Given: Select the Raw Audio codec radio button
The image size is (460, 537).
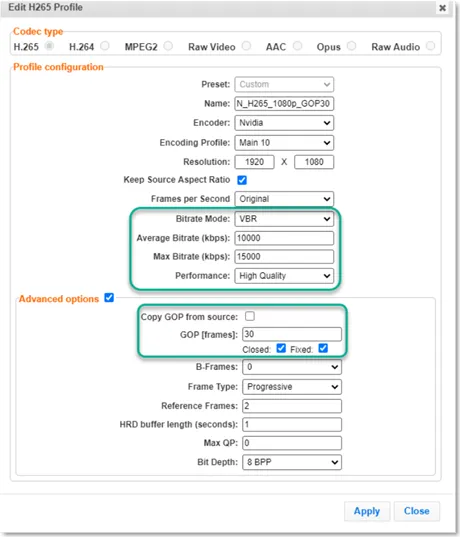Looking at the screenshot, I should (431, 46).
